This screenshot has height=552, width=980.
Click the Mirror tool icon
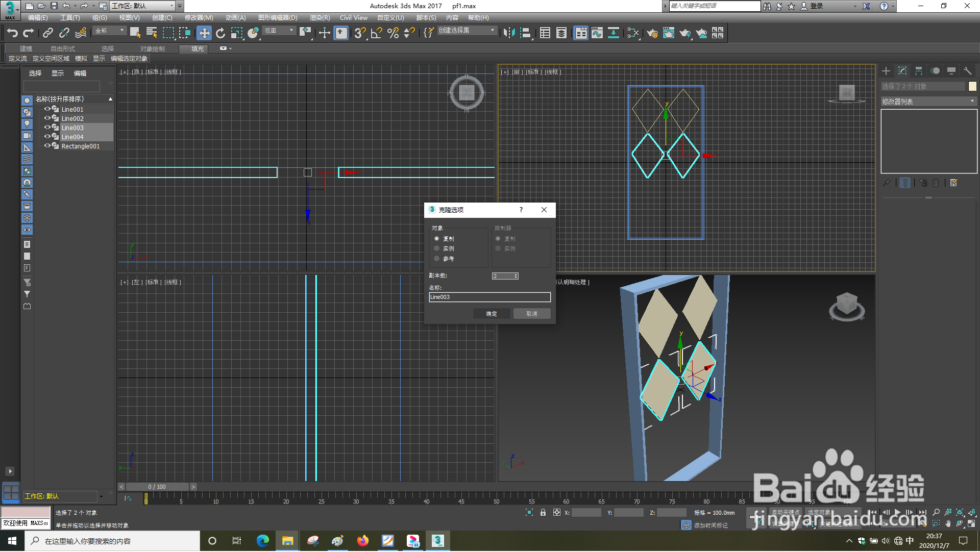509,33
